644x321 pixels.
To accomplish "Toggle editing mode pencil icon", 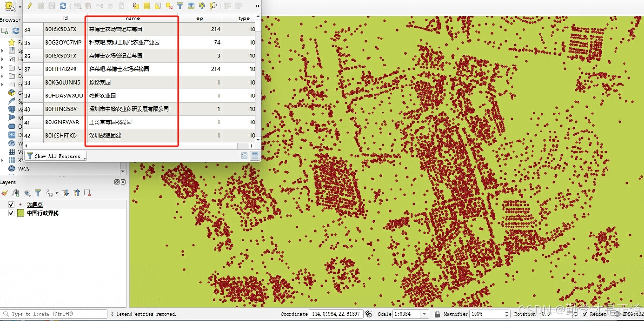I will pyautogui.click(x=29, y=6).
